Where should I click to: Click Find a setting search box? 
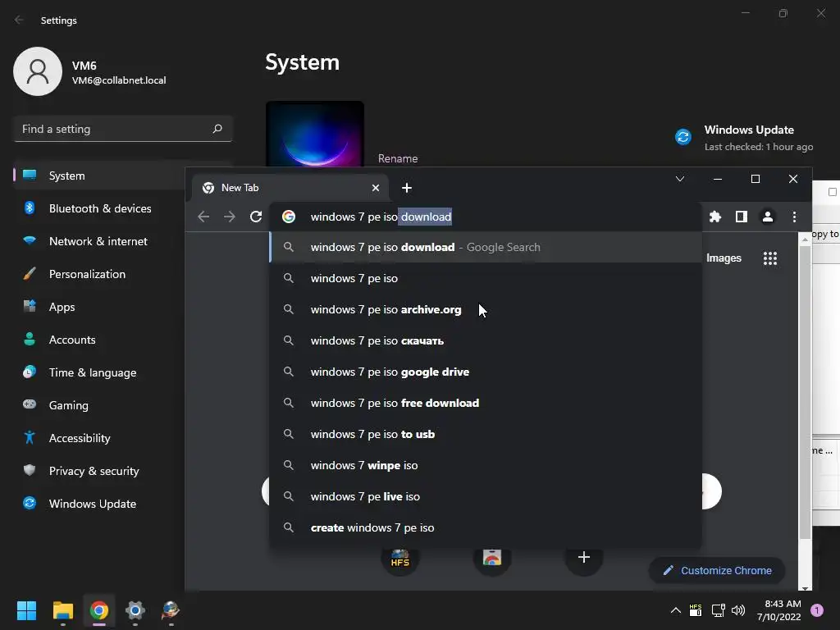pyautogui.click(x=123, y=129)
